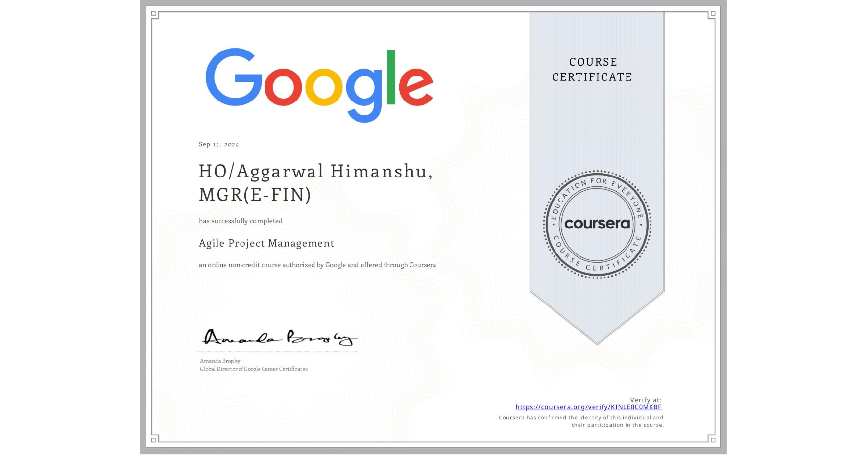Click the 'Verify at:' label
The height and width of the screenshot is (455, 868).
(x=646, y=400)
